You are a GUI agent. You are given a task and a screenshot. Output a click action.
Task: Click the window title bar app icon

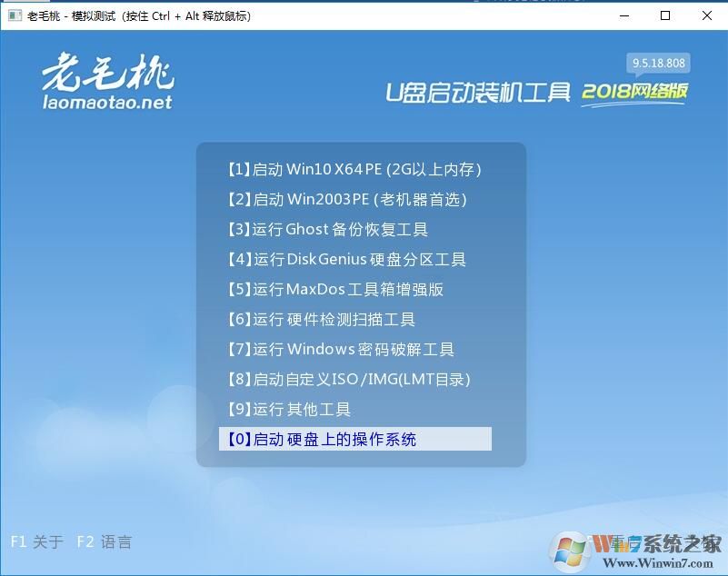(15, 15)
